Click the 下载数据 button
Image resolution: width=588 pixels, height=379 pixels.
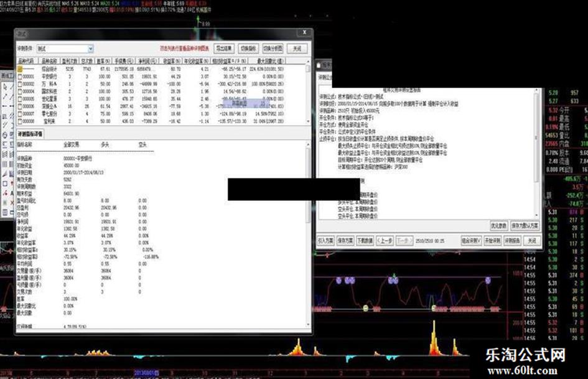coord(365,241)
